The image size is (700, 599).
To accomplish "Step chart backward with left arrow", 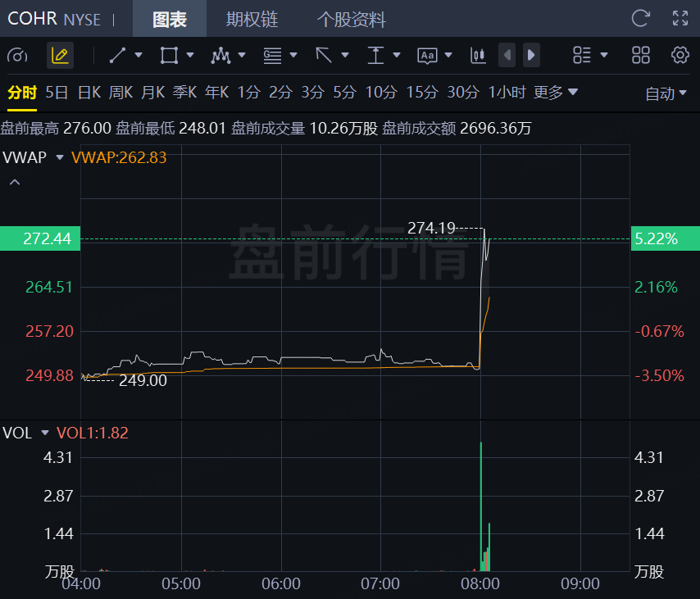I will coord(507,56).
